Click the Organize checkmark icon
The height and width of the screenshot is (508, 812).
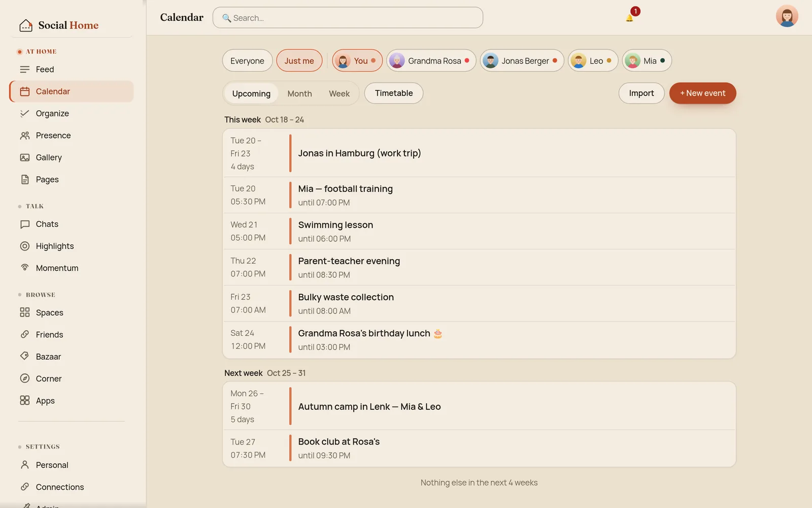tap(25, 113)
